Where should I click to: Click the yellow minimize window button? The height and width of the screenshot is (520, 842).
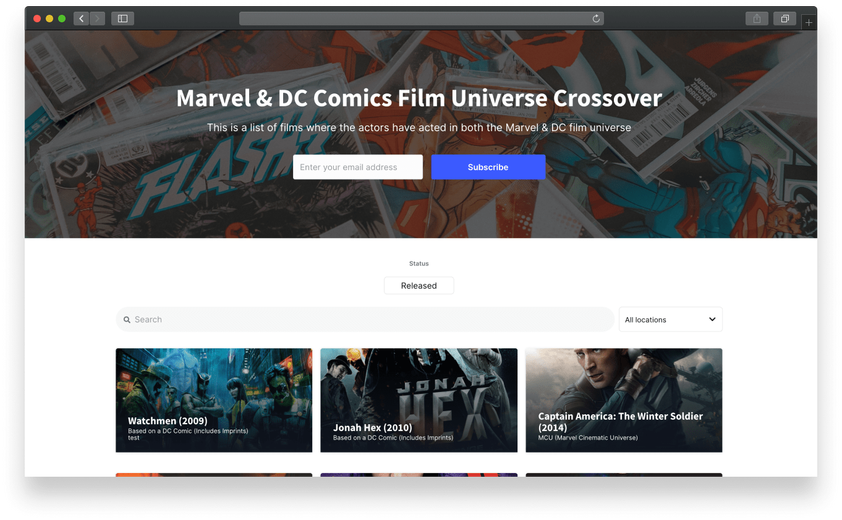(x=49, y=19)
